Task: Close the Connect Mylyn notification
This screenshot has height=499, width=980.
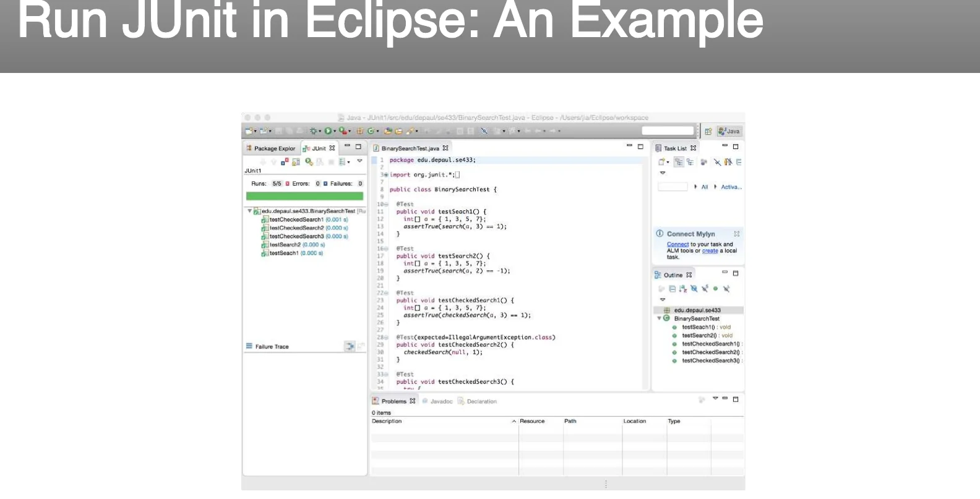Action: 737,234
